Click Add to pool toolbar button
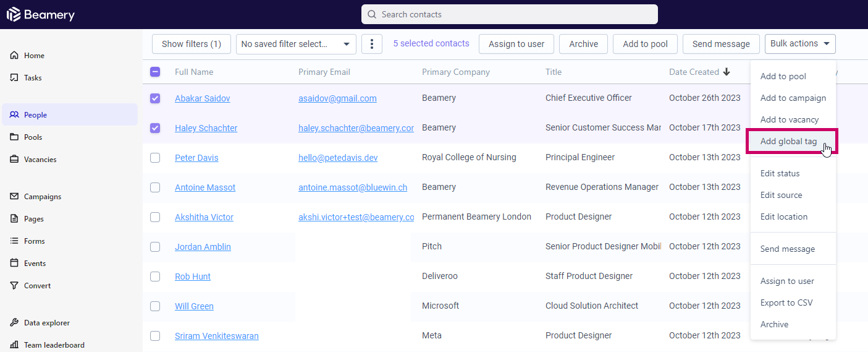This screenshot has width=868, height=352. tap(646, 44)
